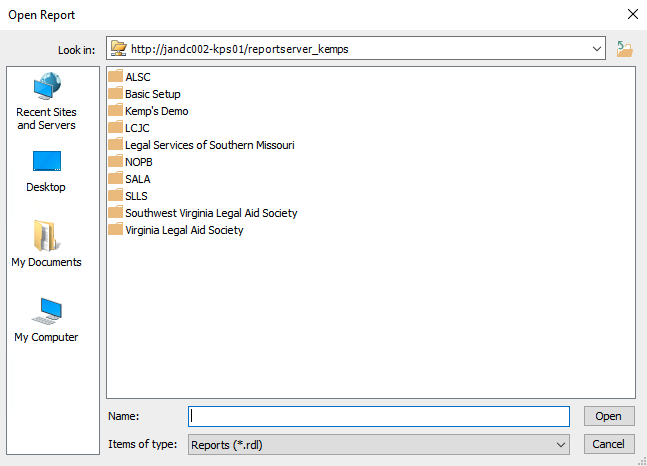Click the report server URL in Look in
This screenshot has width=647, height=466.
pyautogui.click(x=240, y=49)
